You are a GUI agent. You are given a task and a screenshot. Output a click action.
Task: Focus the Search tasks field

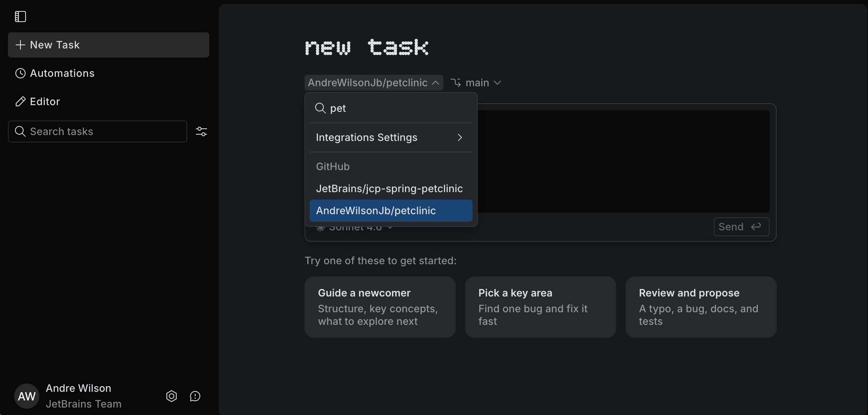(x=98, y=132)
